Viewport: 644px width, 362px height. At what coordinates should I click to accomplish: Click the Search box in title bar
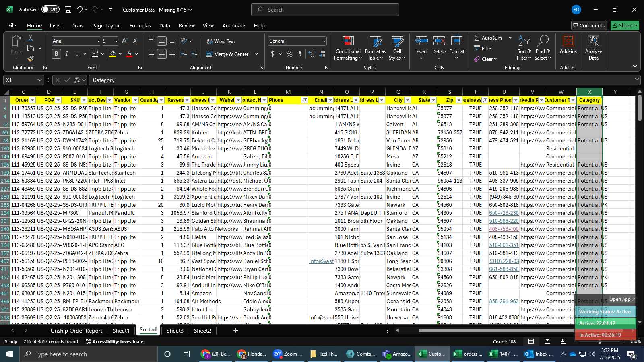325,10
